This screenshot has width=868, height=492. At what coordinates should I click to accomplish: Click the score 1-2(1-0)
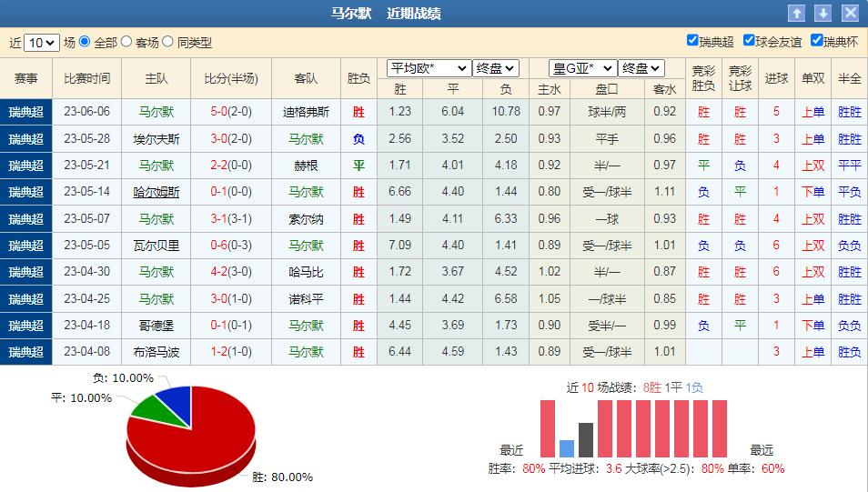point(231,352)
